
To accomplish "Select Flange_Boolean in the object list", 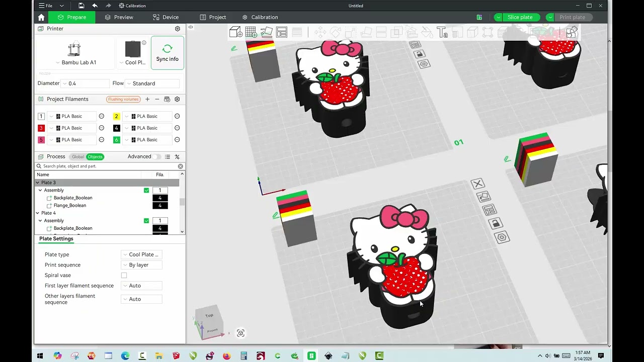I will [69, 206].
